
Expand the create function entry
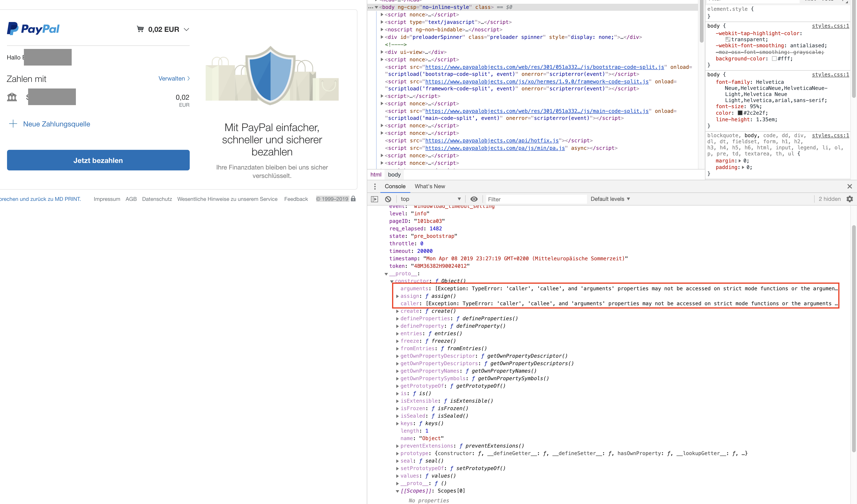tap(397, 311)
